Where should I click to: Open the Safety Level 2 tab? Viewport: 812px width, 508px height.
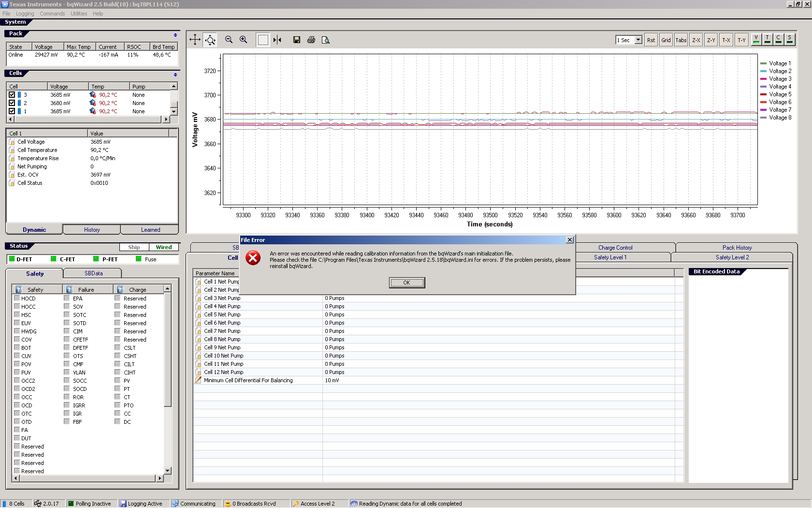[732, 257]
